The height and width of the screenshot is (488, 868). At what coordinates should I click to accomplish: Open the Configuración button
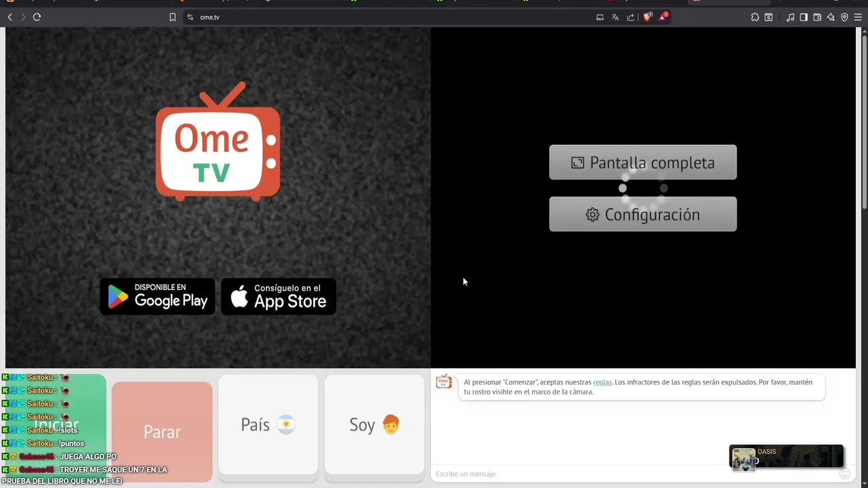[x=643, y=214]
